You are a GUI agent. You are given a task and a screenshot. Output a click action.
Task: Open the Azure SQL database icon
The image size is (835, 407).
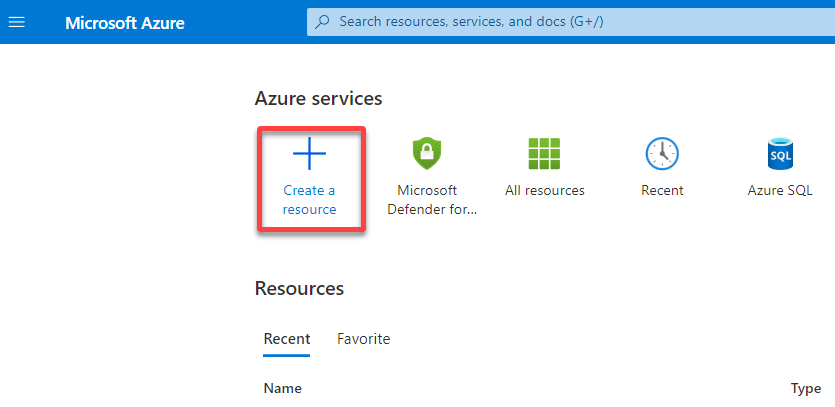tap(780, 153)
